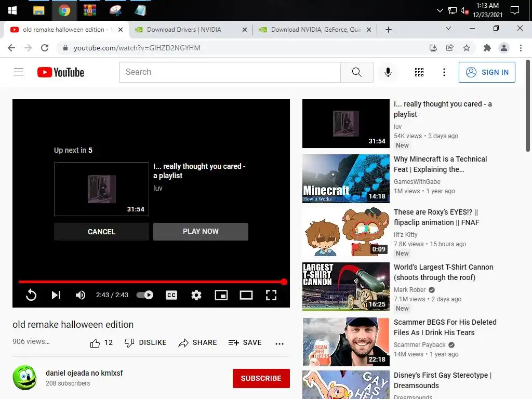Focus the YouTube search field

click(230, 72)
